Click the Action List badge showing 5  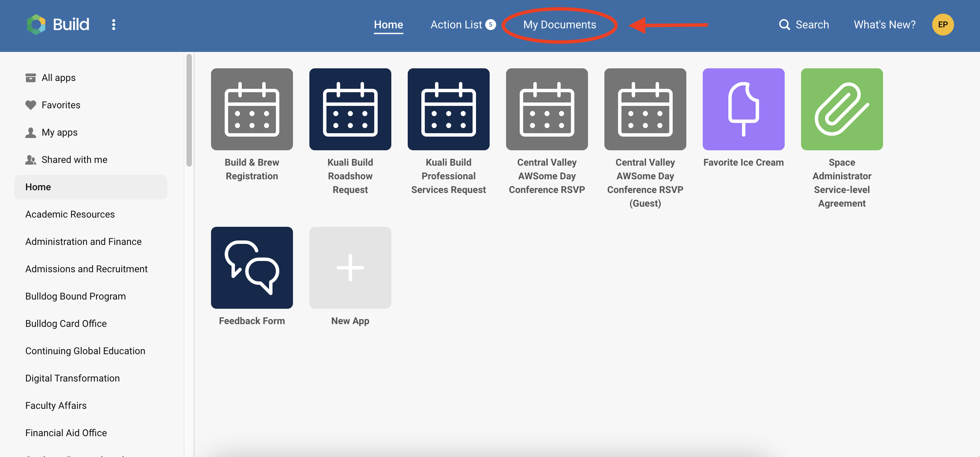point(490,24)
